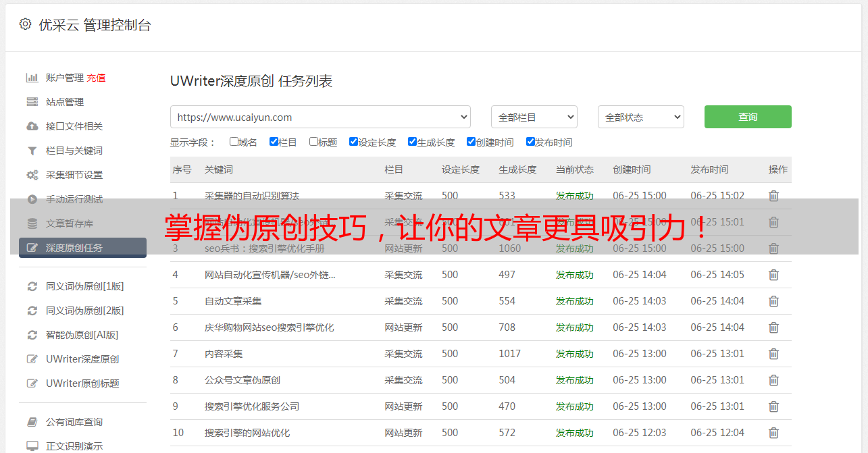The width and height of the screenshot is (868, 453).
Task: Expand the 全部栏目 dropdown
Action: pyautogui.click(x=534, y=117)
